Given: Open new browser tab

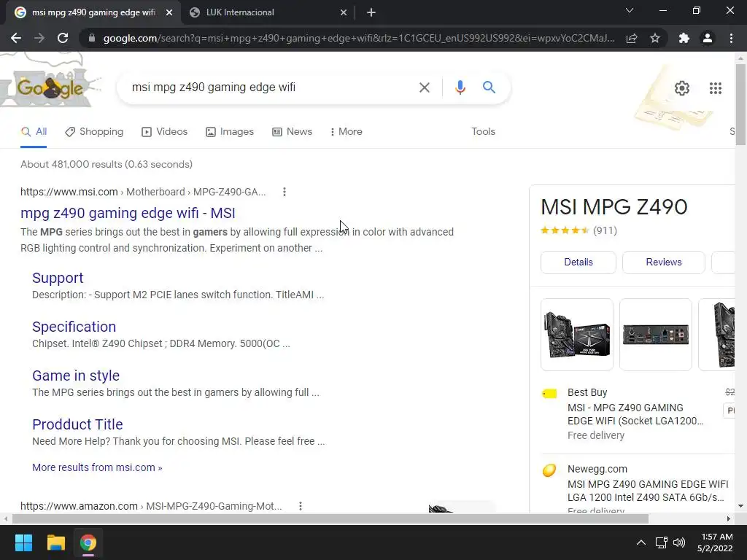Looking at the screenshot, I should 371,12.
